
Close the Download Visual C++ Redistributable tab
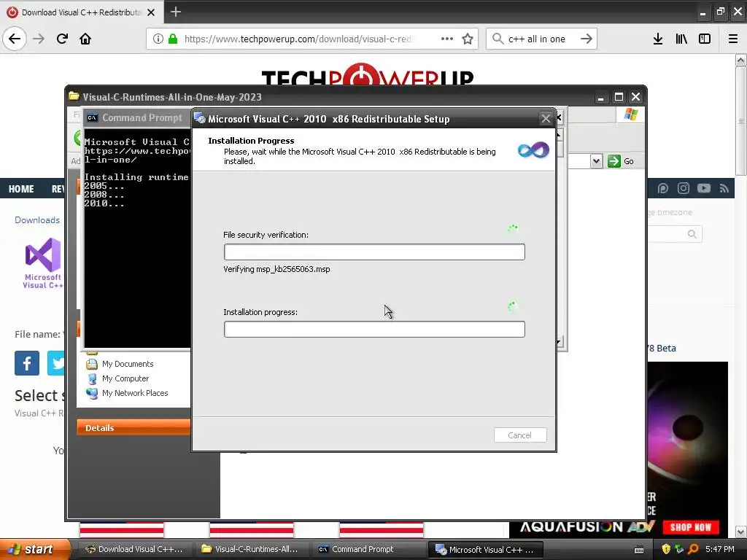151,12
